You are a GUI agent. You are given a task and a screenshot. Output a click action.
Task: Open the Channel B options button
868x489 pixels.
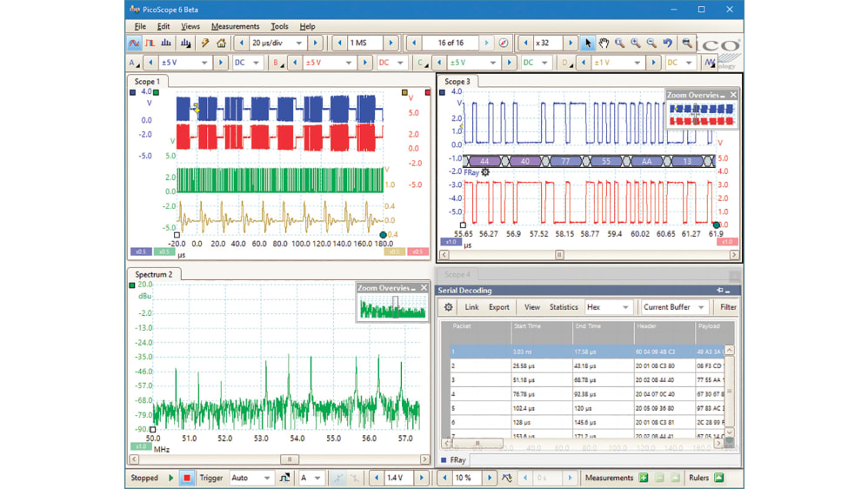[x=278, y=63]
